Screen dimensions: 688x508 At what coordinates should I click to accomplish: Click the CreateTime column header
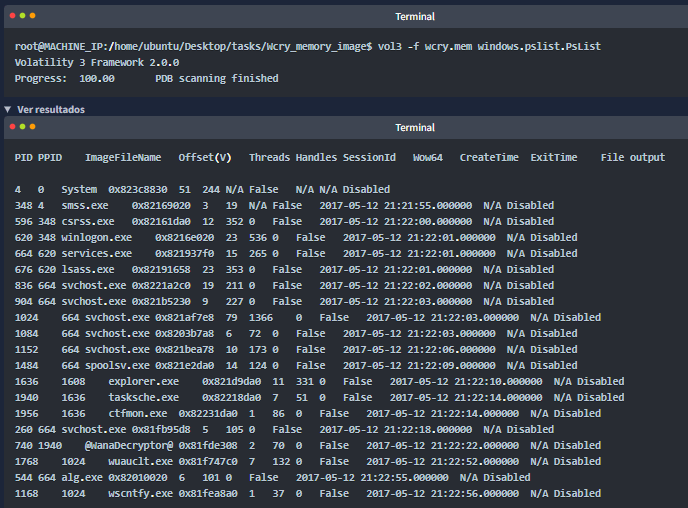489,157
